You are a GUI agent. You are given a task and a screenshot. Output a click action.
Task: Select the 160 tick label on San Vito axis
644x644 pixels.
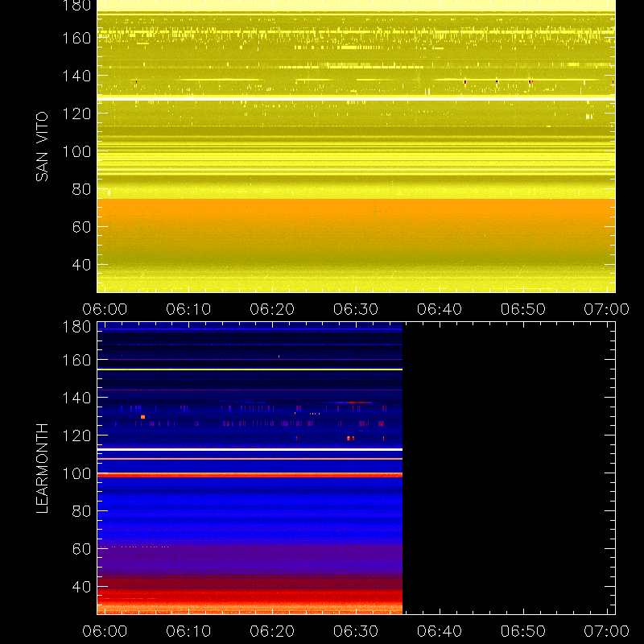(x=76, y=38)
